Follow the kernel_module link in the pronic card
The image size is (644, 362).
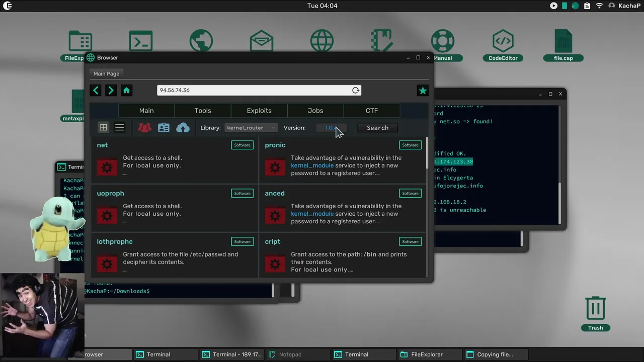click(x=312, y=165)
